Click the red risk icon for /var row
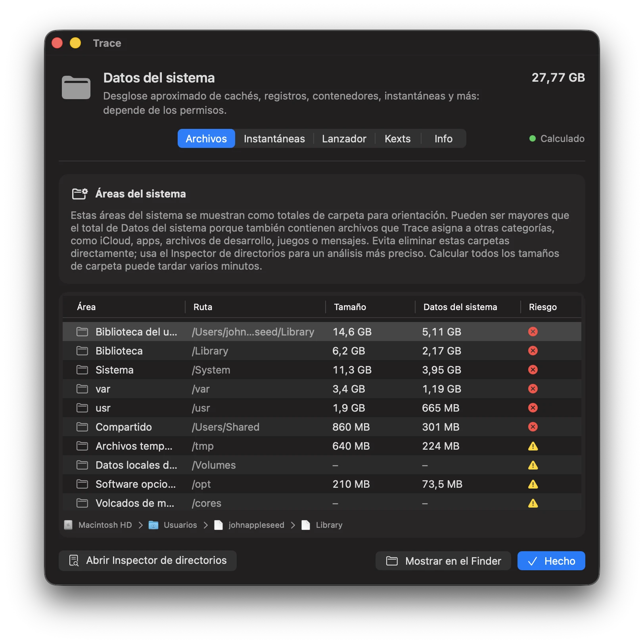Screen dimensions: 644x644 pyautogui.click(x=533, y=389)
